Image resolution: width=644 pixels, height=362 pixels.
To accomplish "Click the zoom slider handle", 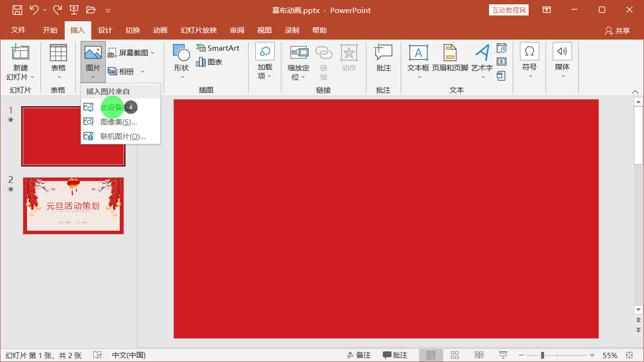I will pos(543,355).
